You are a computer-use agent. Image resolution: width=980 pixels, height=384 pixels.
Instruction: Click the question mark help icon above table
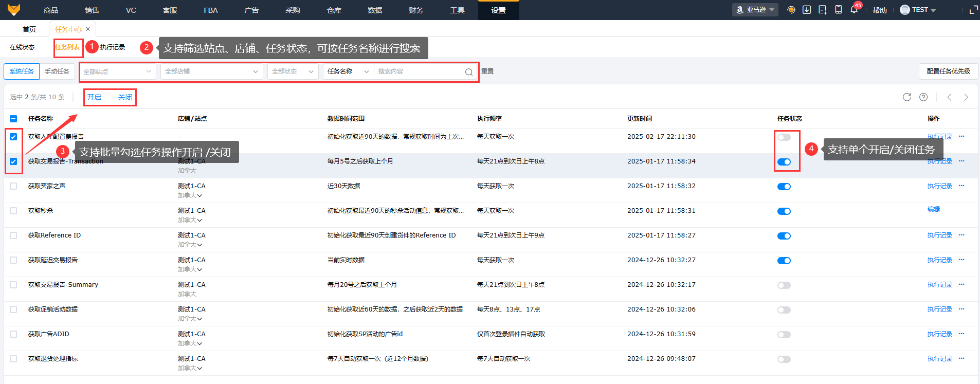tap(923, 97)
